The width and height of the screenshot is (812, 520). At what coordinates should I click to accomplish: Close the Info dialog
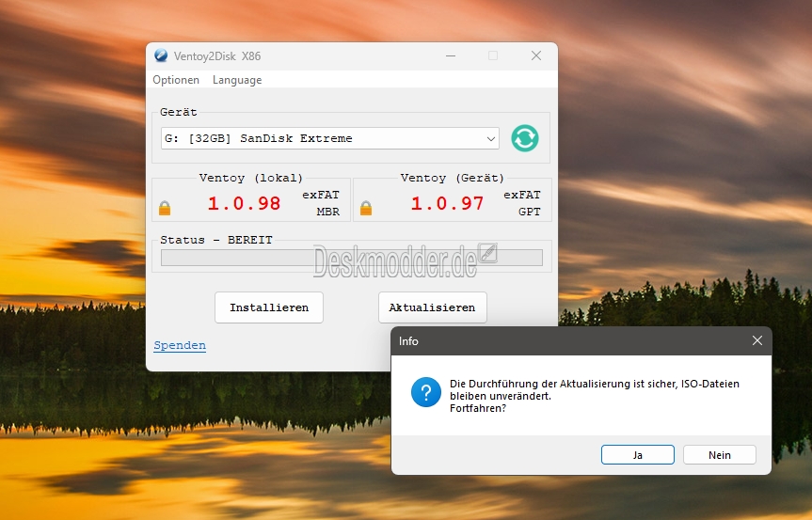757,340
